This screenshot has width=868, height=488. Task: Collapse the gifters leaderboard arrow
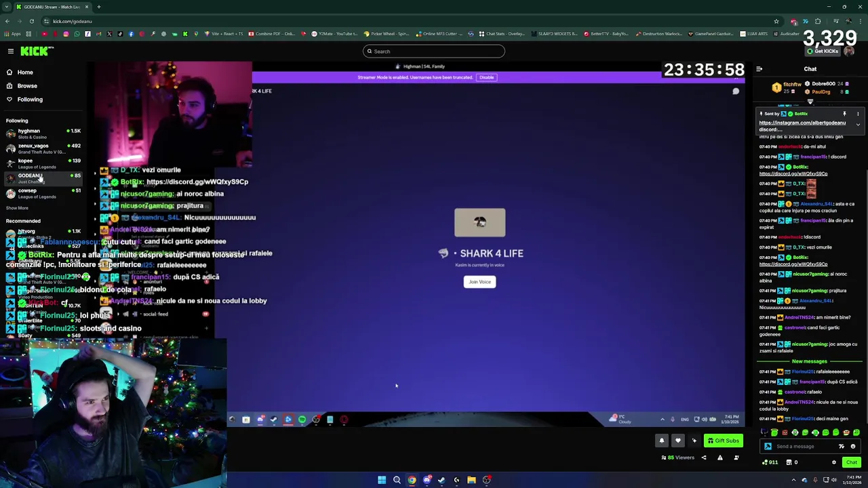810,102
